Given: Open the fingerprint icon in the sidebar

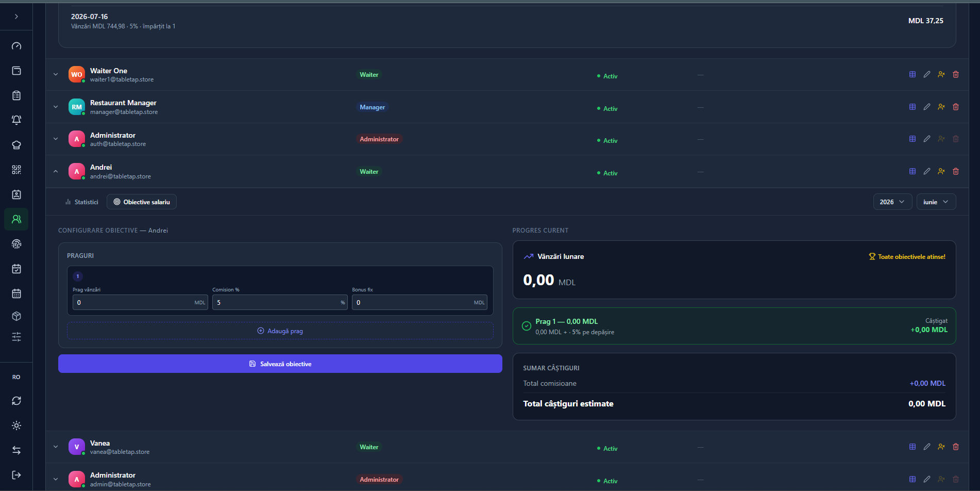Looking at the screenshot, I should pos(16,244).
